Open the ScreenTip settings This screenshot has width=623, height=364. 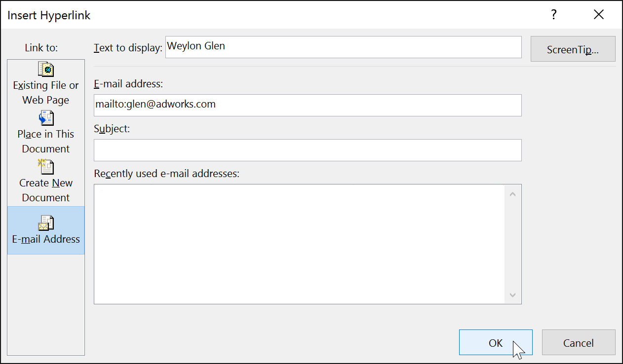point(573,49)
